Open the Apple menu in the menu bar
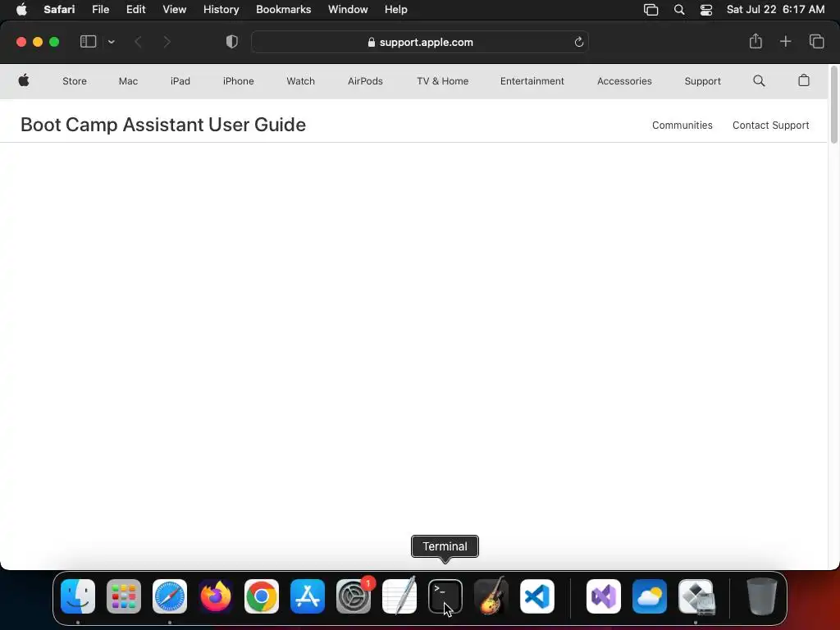Screen dimensions: 840x630 click(21, 9)
